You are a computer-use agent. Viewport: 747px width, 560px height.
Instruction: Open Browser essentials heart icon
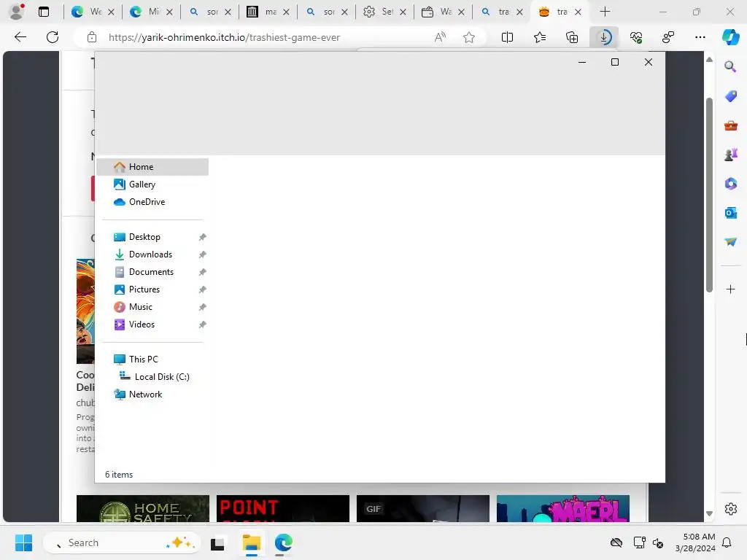pos(636,37)
